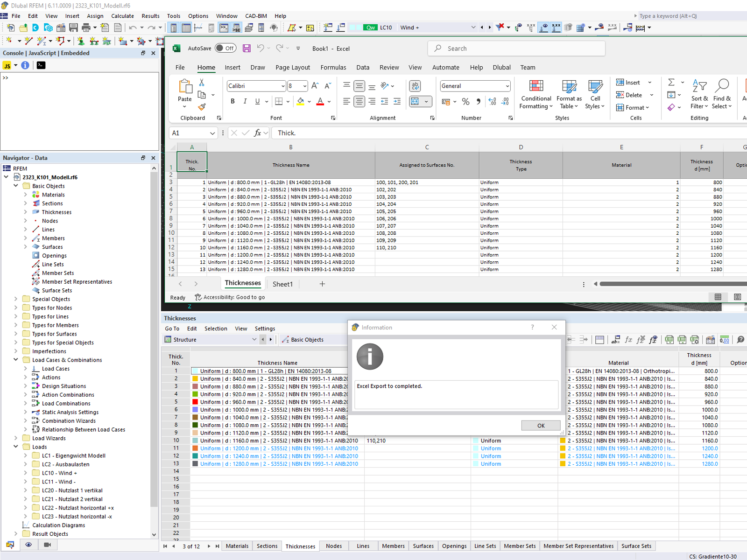The image size is (747, 560).
Task: Open the Wind + load case dropdown
Action: point(473,28)
